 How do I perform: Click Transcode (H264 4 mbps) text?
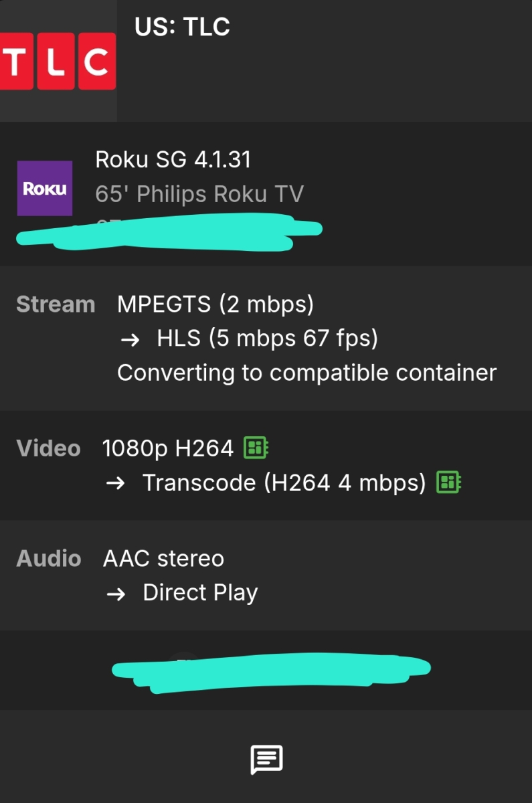[x=284, y=482]
